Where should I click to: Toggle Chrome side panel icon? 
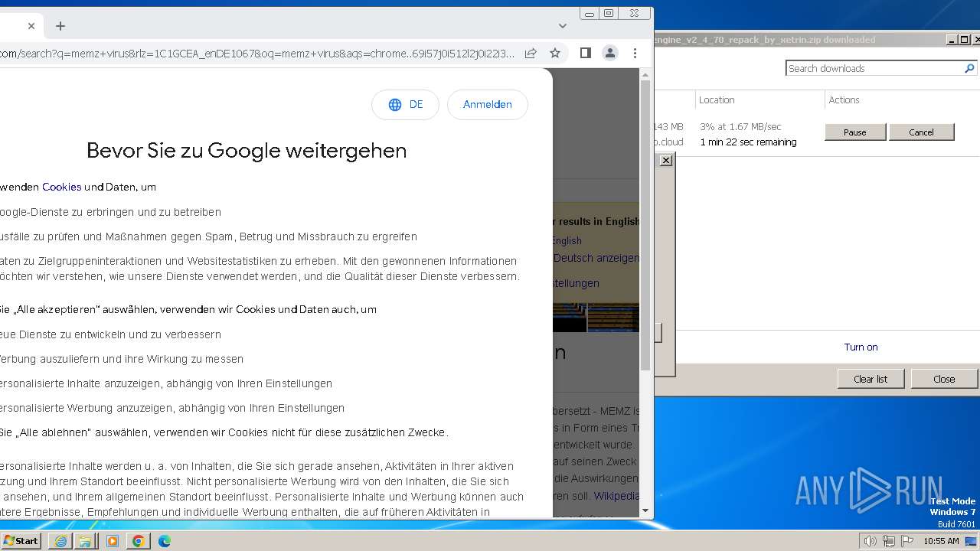pyautogui.click(x=586, y=53)
